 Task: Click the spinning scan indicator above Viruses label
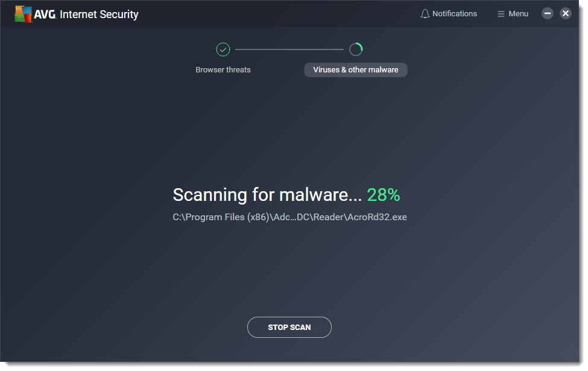coord(356,49)
